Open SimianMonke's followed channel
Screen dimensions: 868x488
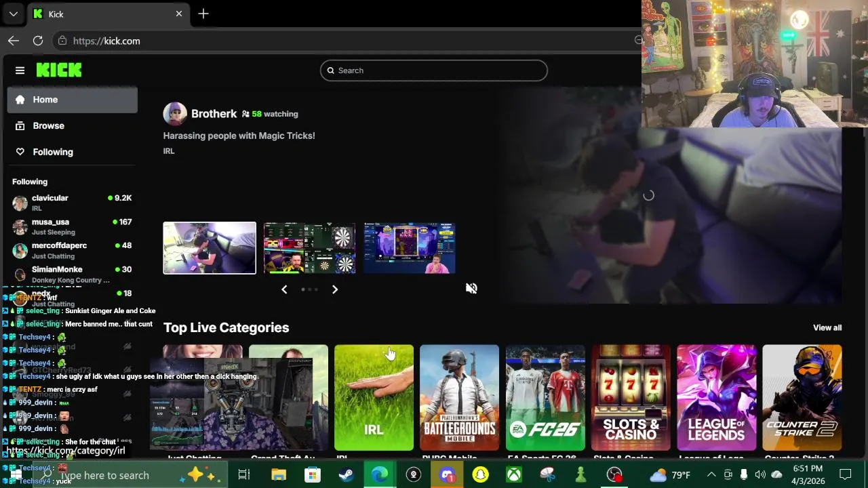73,274
